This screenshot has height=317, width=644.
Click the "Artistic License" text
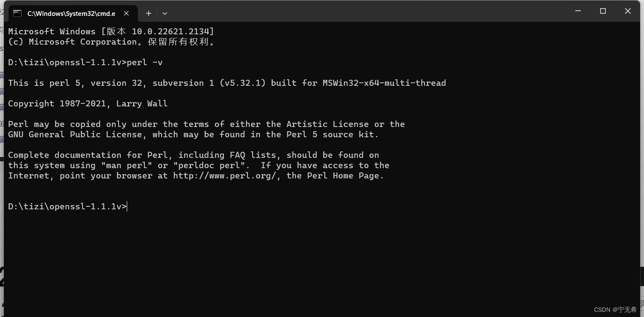point(327,124)
